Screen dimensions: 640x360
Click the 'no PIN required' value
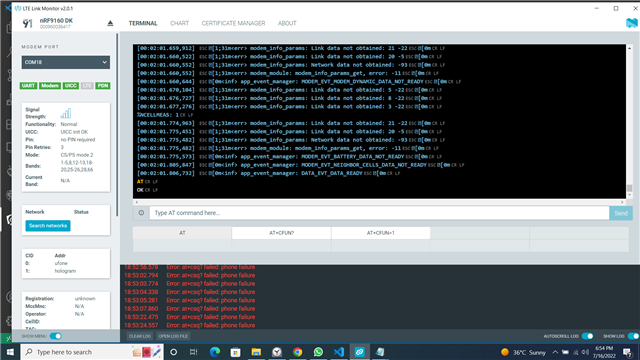coord(78,140)
